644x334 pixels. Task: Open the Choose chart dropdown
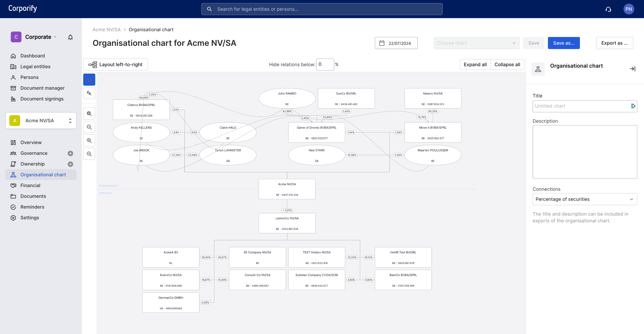tap(476, 43)
